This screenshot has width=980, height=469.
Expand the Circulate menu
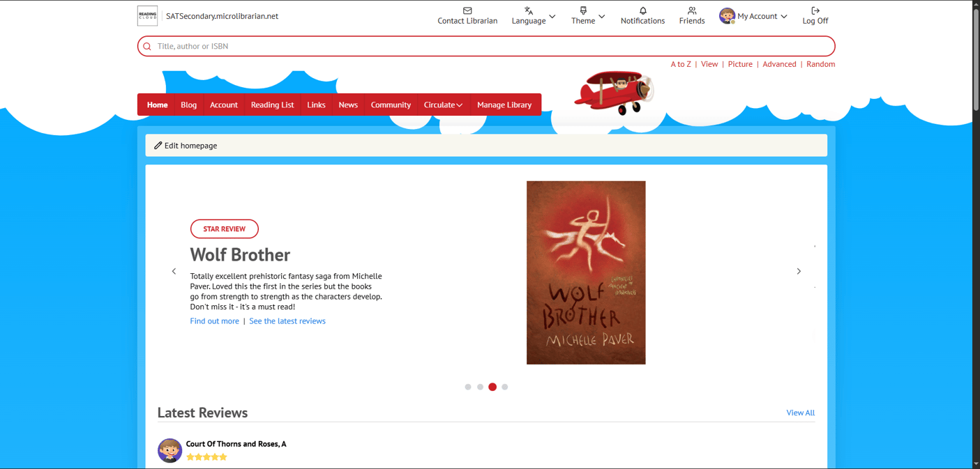pyautogui.click(x=443, y=105)
